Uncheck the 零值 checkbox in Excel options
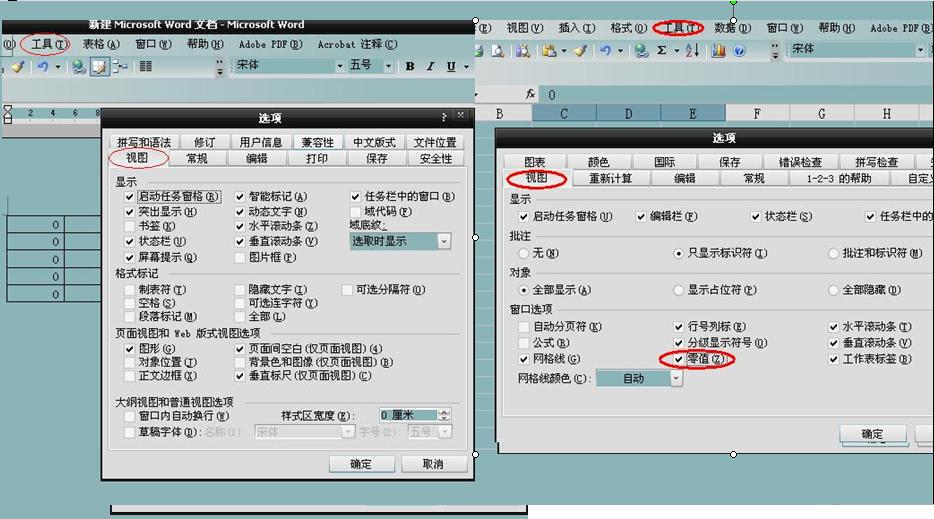 click(x=680, y=359)
